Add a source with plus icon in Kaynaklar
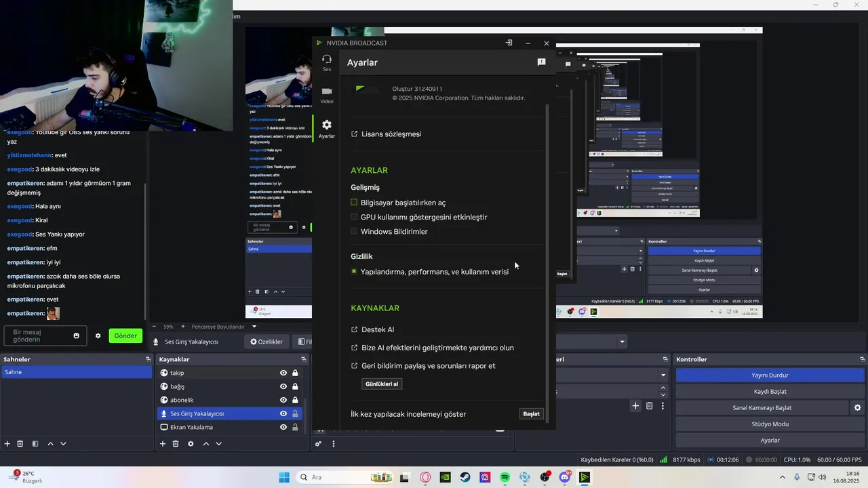Screen dimensions: 868x488 163,444
